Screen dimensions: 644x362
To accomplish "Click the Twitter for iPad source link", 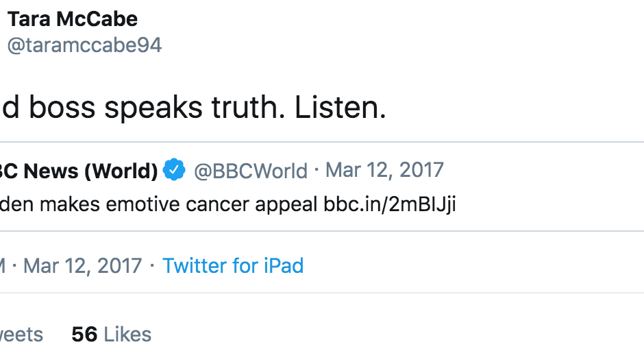I will (x=233, y=265).
